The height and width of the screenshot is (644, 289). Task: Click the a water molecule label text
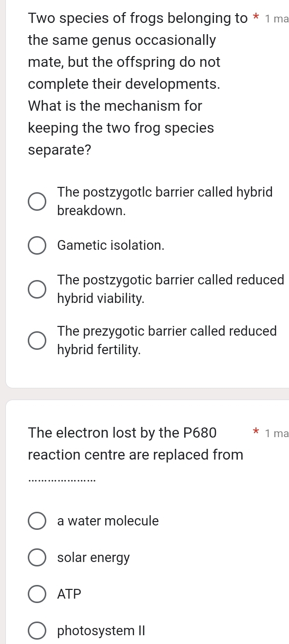(108, 521)
